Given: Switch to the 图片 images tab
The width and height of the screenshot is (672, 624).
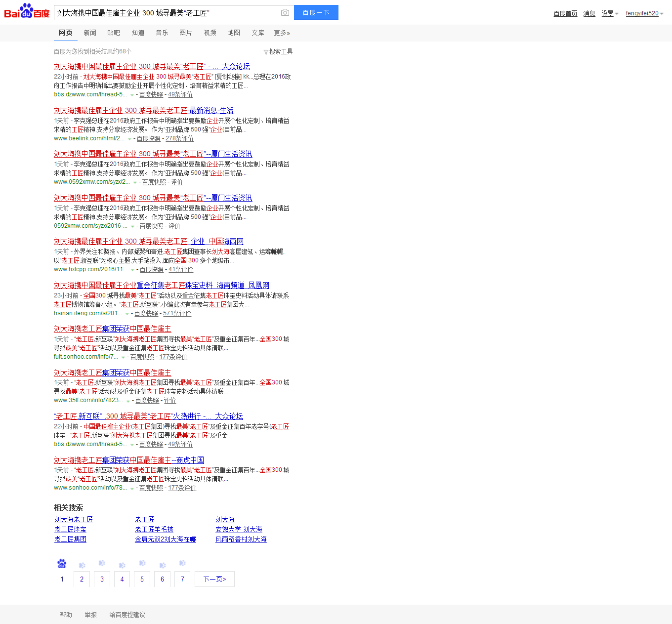Looking at the screenshot, I should [186, 33].
